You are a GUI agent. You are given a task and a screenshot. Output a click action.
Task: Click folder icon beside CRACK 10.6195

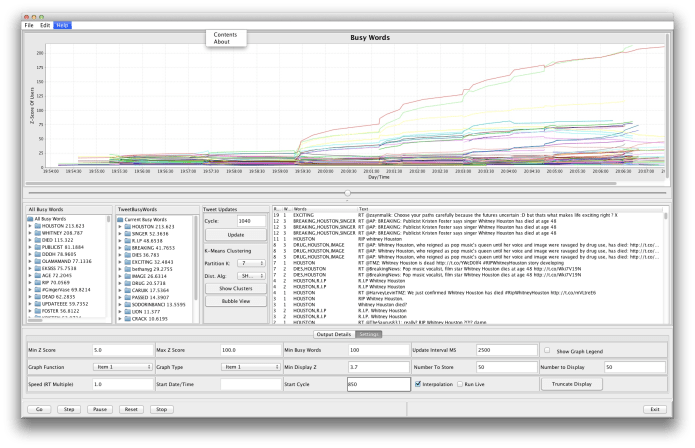click(128, 319)
